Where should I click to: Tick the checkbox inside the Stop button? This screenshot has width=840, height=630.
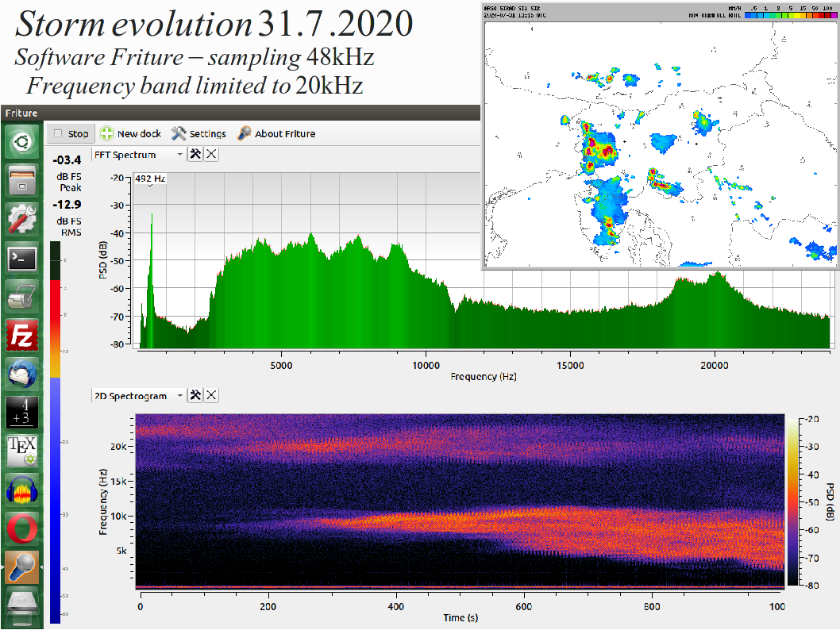coord(57,133)
